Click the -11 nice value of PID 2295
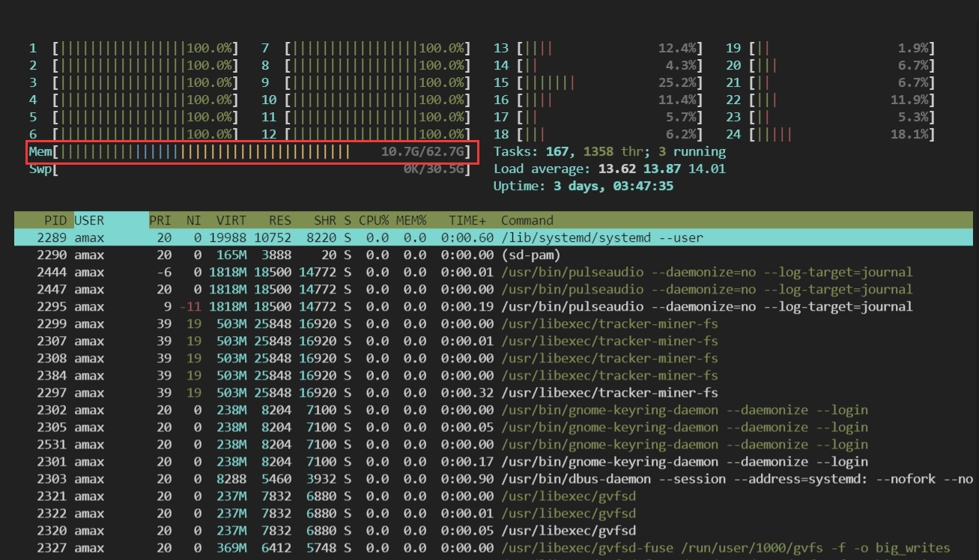Image resolution: width=979 pixels, height=560 pixels. click(190, 306)
